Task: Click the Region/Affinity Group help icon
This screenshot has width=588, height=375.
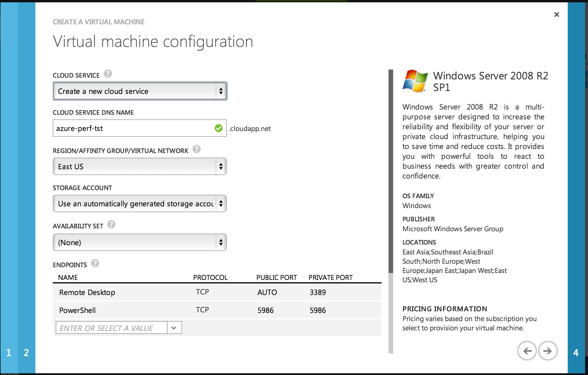Action: coord(197,149)
